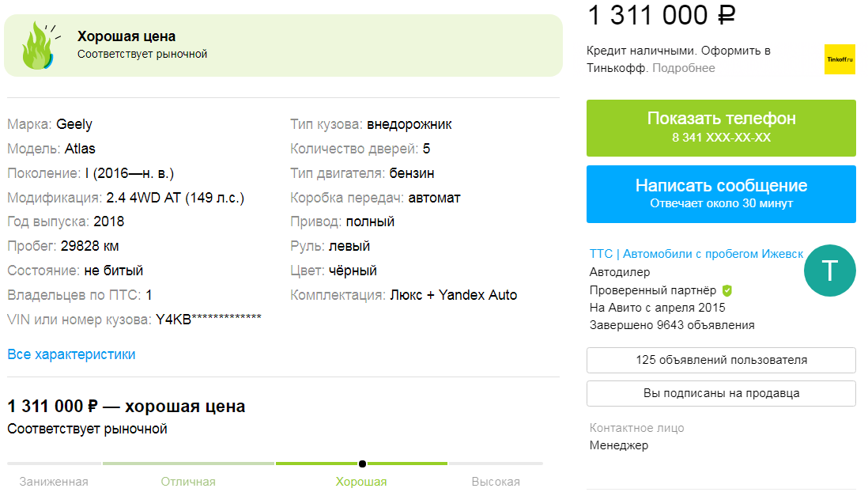Click the 1 311 000 ₽ price at top
Screen dimensions: 868x492
pos(662,15)
